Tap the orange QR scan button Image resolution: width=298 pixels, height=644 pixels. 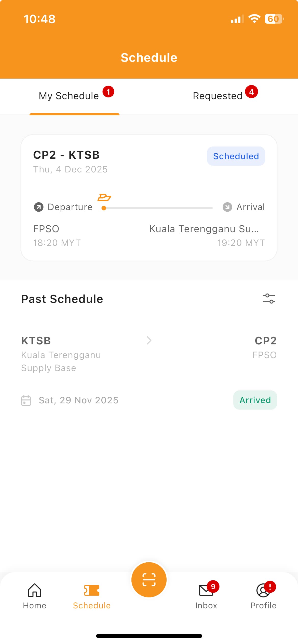point(149,580)
